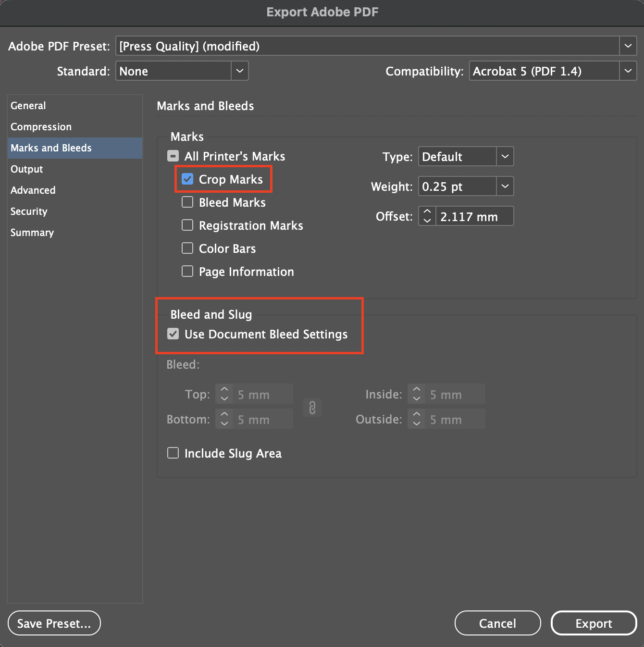The width and height of the screenshot is (644, 647).
Task: Click the Save Preset button
Action: click(x=54, y=623)
